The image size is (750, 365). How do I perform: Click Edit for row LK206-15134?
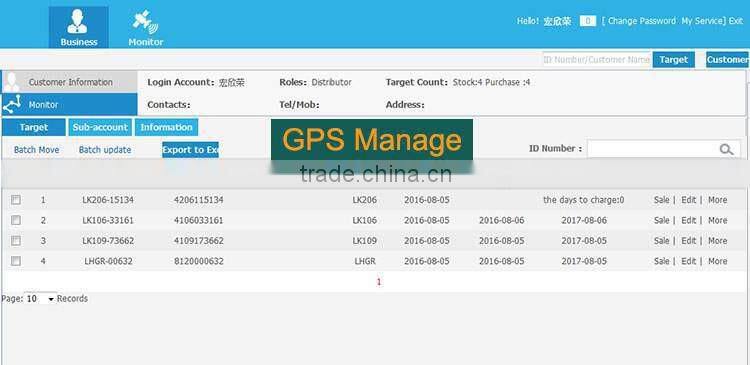[688, 200]
